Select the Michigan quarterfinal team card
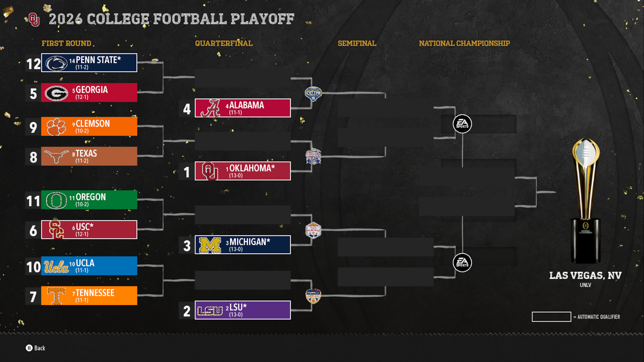 coord(243,245)
